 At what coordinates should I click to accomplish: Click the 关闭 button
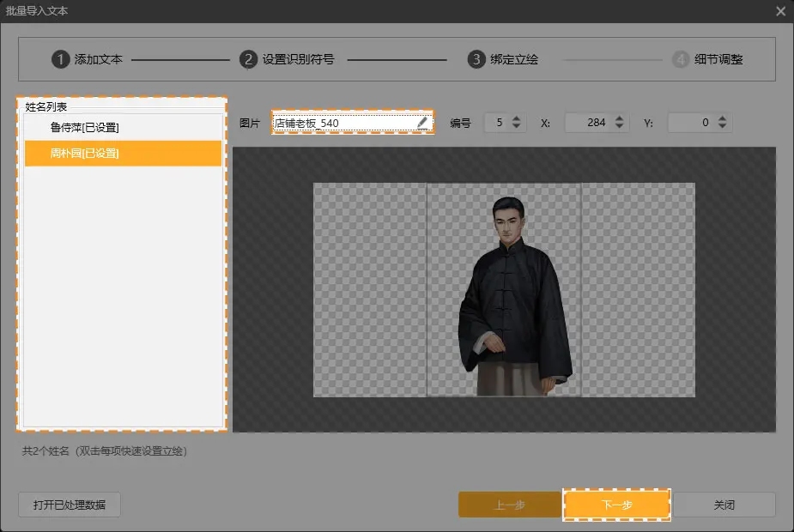pos(724,505)
